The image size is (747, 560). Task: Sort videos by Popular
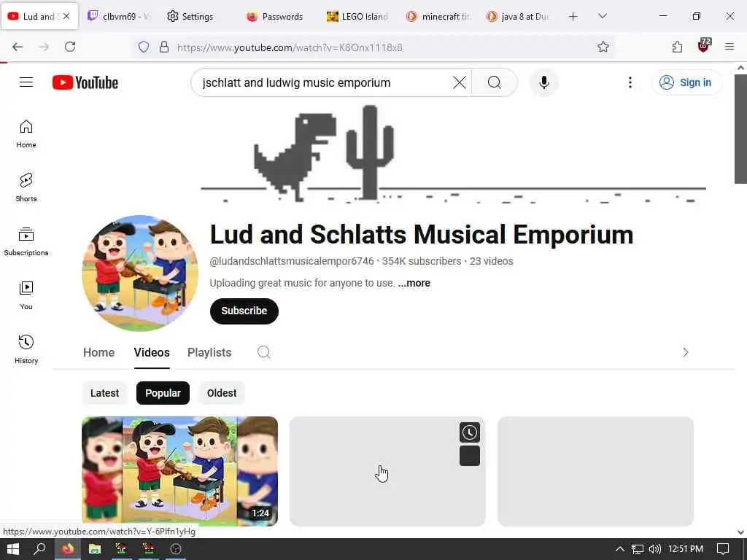pos(163,393)
